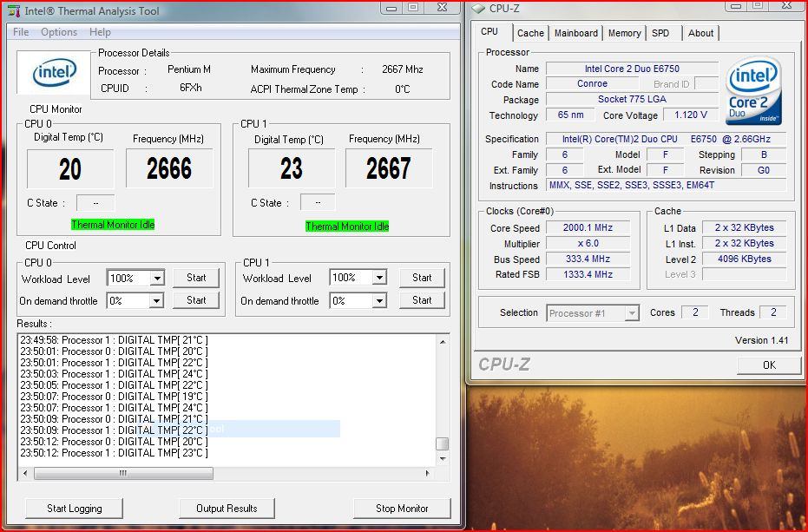Viewport: 808px width, 532px height.
Task: Click the Multiplier value x 6.0
Action: (x=588, y=243)
